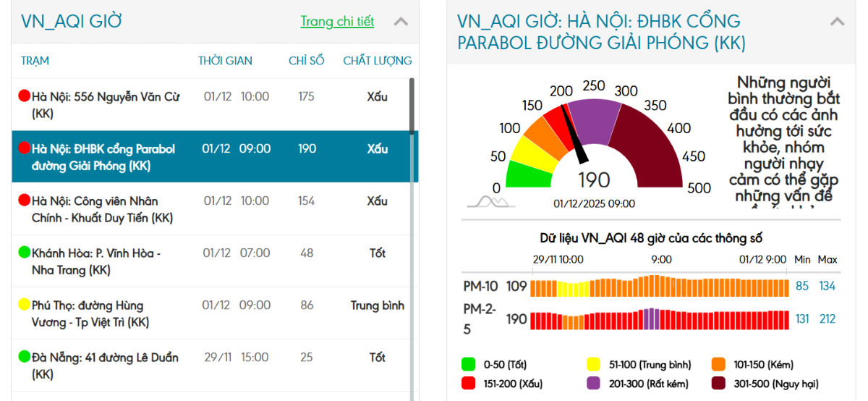This screenshot has height=401, width=868.
Task: Click red status dot for 556 Nguyễn Văn Cừ
Action: coord(25,96)
